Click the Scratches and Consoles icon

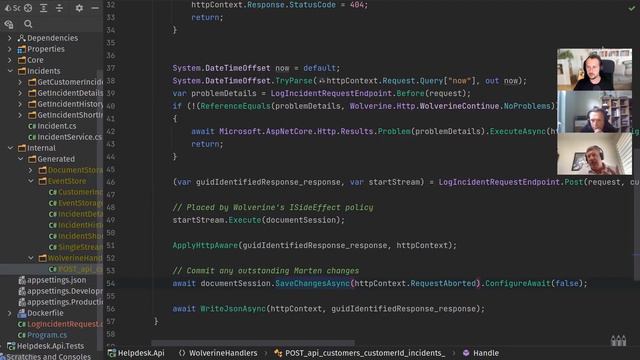3,357
